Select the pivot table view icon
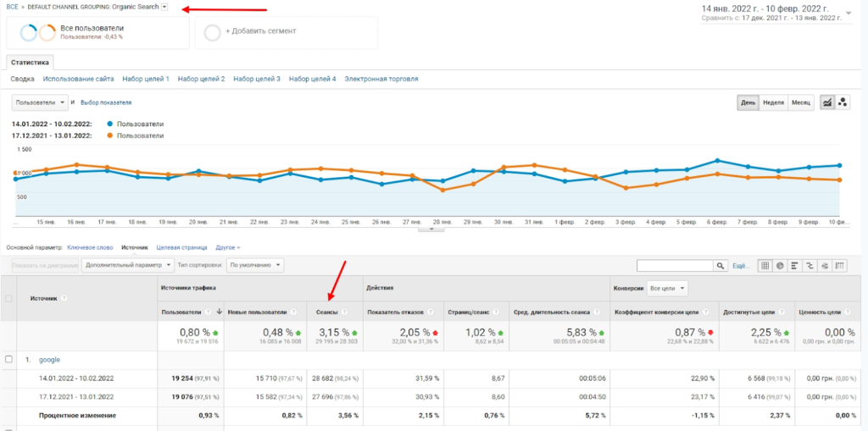This screenshot has width=868, height=431. coord(841,266)
